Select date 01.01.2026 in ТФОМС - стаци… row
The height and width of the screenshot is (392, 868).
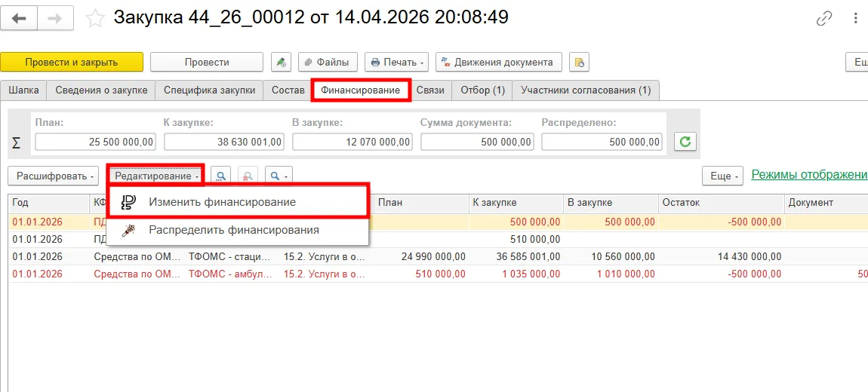(49, 256)
